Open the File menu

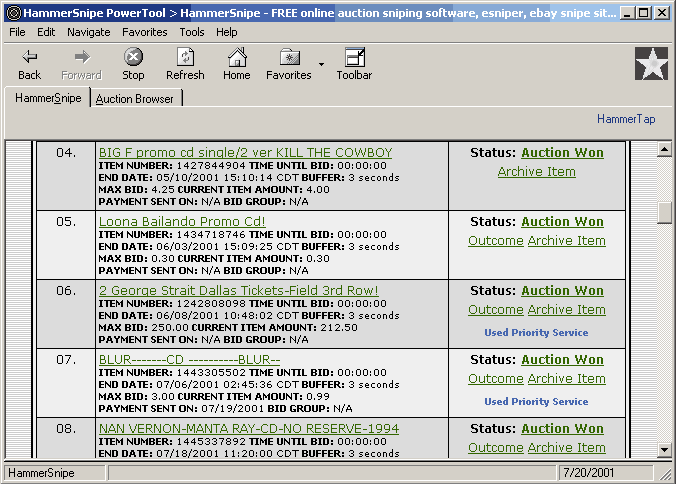(17, 32)
